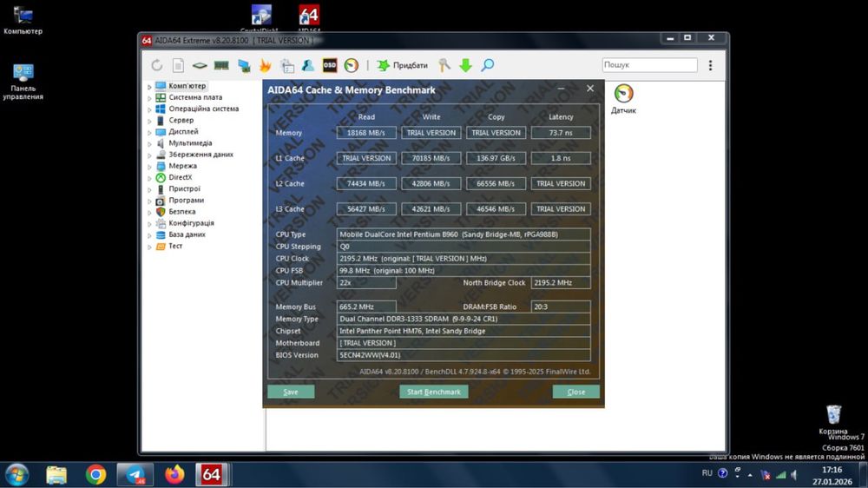Click the magnifier search icon in toolbar
The height and width of the screenshot is (488, 868).
point(487,65)
